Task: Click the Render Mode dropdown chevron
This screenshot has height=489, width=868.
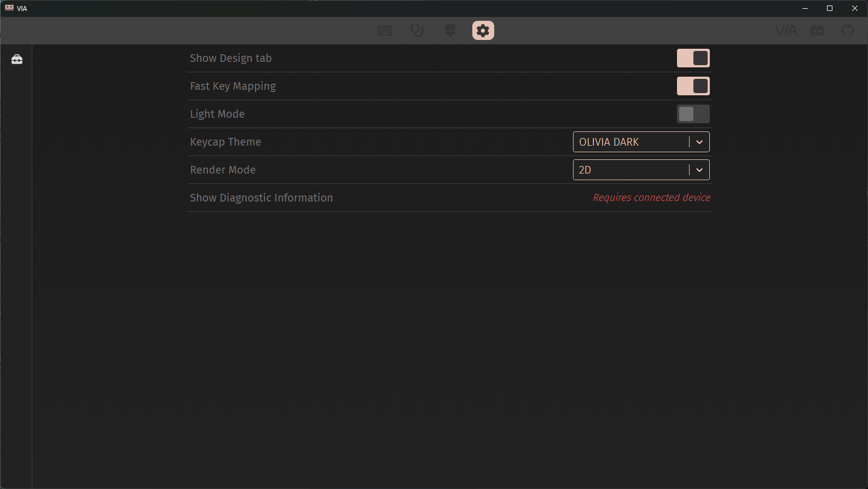Action: 699,170
